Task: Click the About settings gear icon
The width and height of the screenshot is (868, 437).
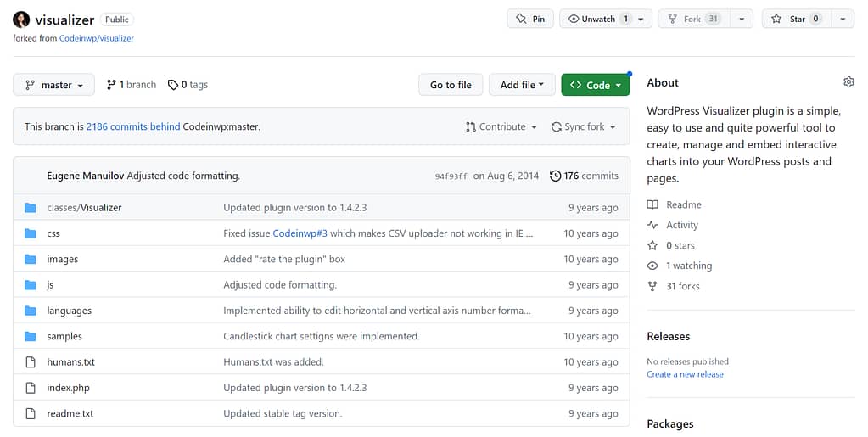Action: tap(848, 82)
